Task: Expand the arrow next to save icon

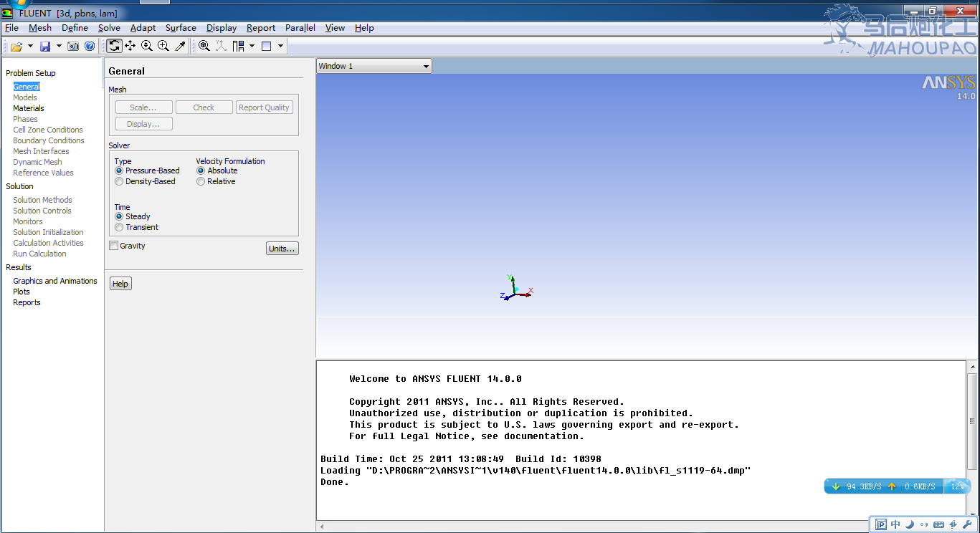Action: coord(59,46)
